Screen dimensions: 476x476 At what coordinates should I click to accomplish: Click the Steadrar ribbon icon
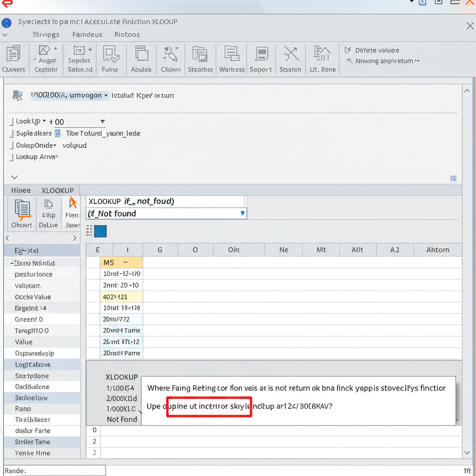point(200,54)
